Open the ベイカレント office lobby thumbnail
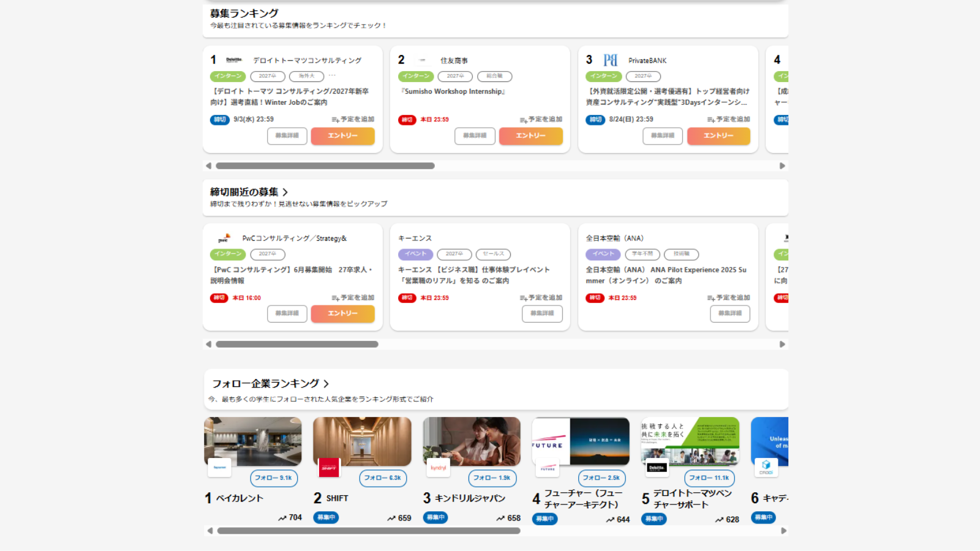 click(x=253, y=441)
